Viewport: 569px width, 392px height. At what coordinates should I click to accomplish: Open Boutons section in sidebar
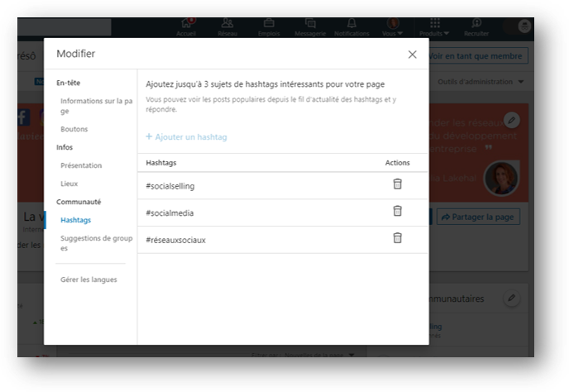click(74, 129)
